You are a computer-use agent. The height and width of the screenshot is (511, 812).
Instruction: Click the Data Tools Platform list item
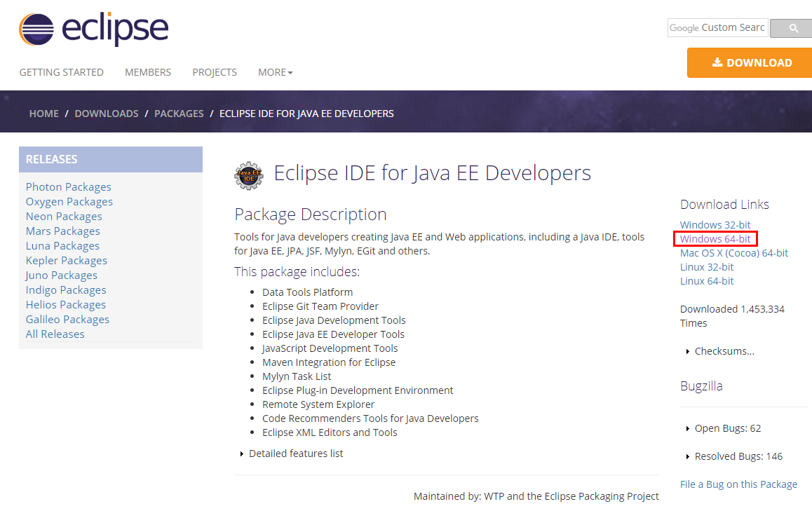coord(308,292)
